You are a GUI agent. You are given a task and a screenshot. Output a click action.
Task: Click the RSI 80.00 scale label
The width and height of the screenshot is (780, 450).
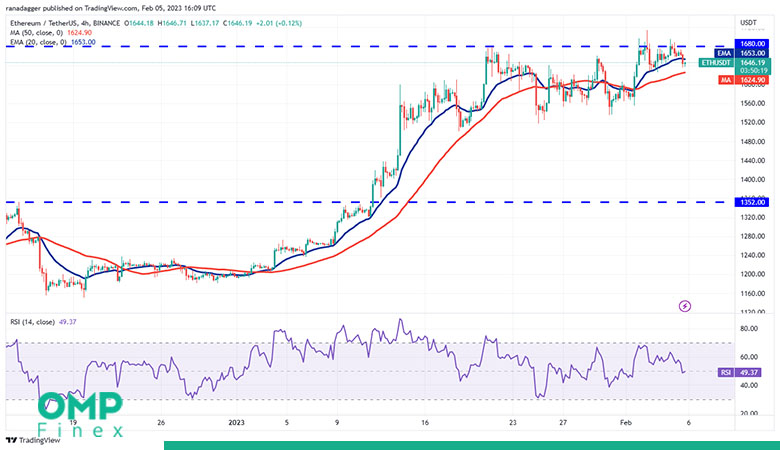tap(749, 329)
